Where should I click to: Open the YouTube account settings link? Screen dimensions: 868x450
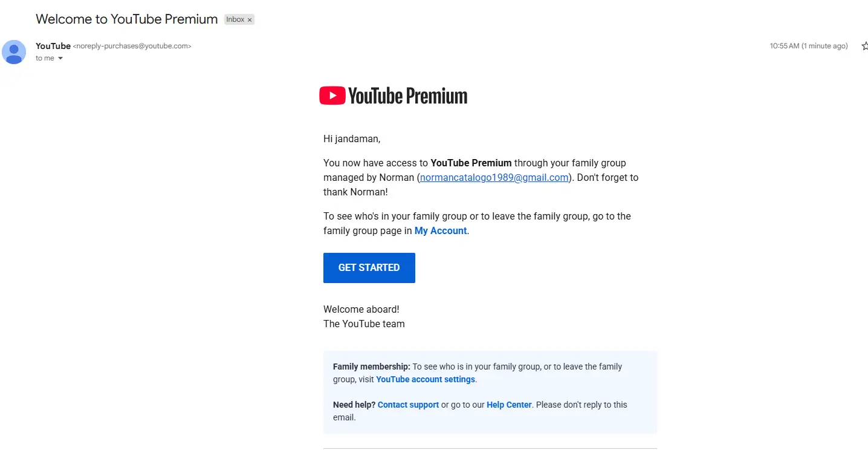[426, 379]
